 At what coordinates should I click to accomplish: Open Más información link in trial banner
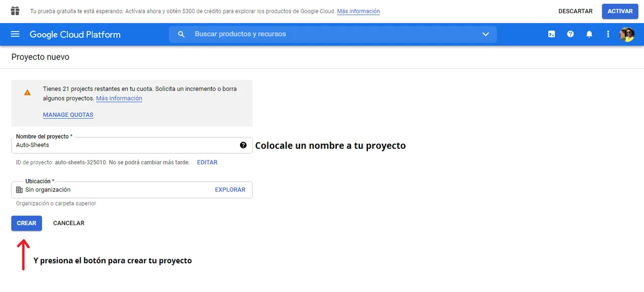(x=358, y=11)
